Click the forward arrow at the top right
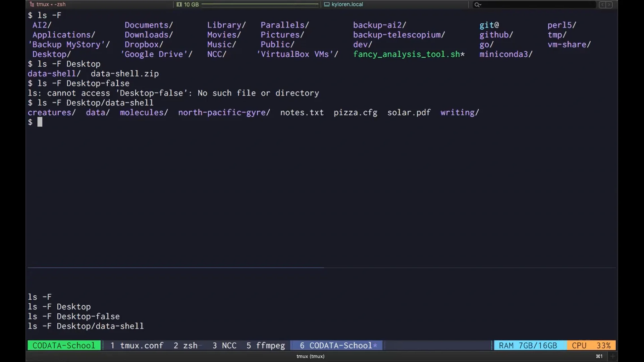Image resolution: width=644 pixels, height=362 pixels. (x=609, y=5)
